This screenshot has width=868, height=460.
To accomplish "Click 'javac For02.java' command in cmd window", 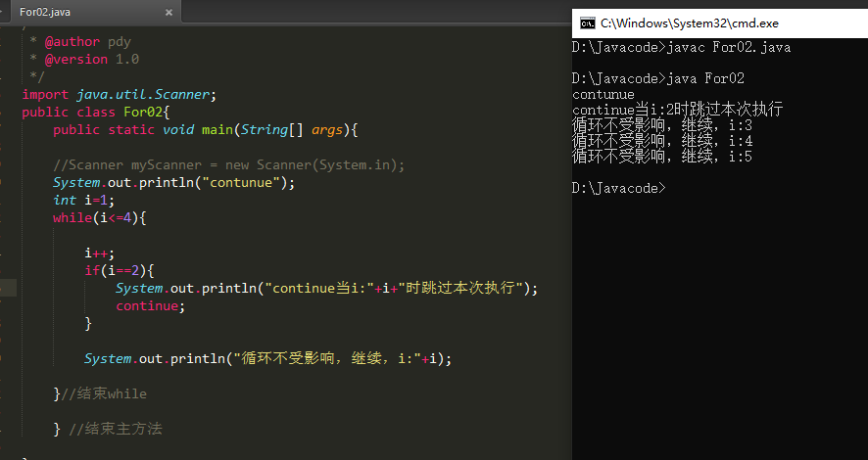I will [729, 47].
